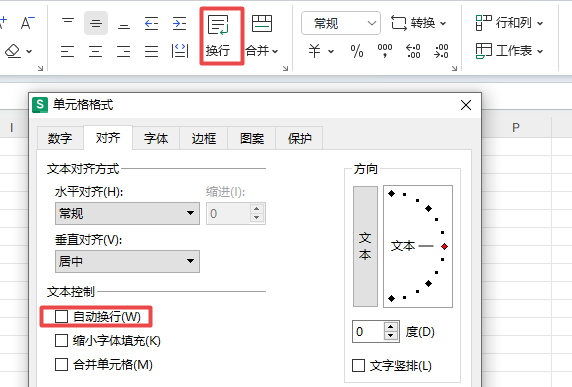Open the 转换 menu
Viewport: 572px width, 387px height.
click(x=418, y=23)
